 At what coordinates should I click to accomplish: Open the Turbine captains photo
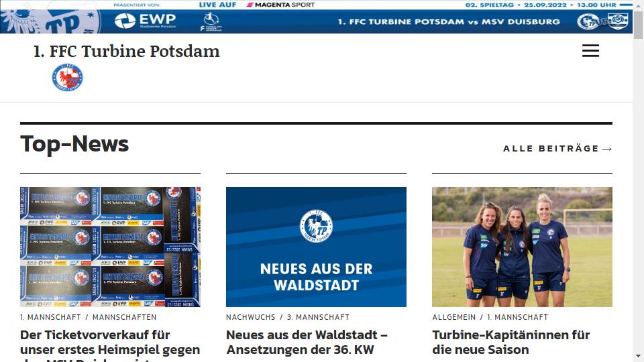pyautogui.click(x=522, y=247)
